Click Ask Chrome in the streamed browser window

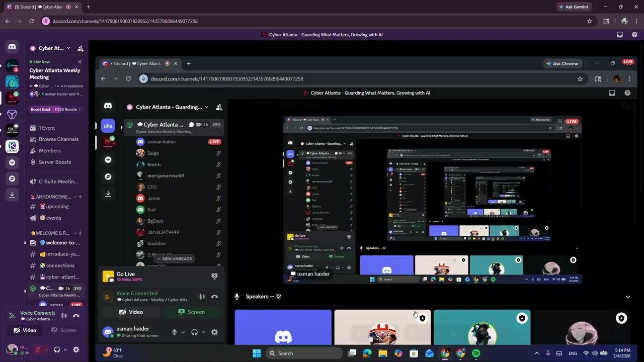pyautogui.click(x=562, y=64)
